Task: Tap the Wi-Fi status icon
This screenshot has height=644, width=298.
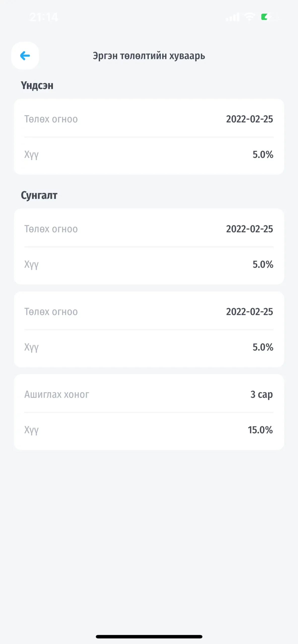Action: pos(250,17)
